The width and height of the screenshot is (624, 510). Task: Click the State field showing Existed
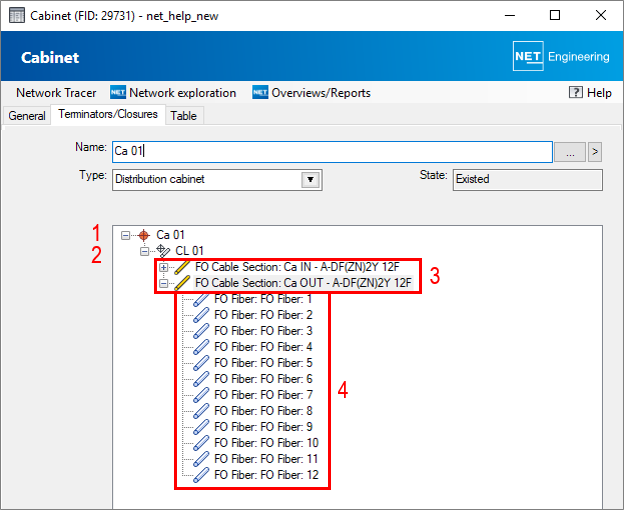pyautogui.click(x=528, y=180)
